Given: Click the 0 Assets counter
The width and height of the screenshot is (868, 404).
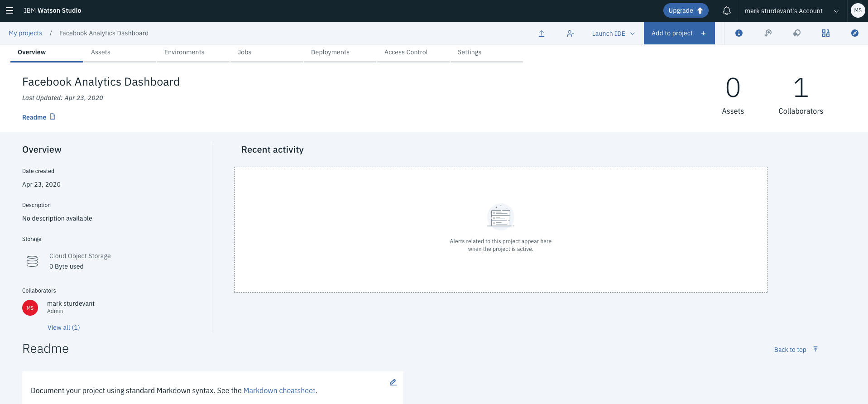Looking at the screenshot, I should click(733, 95).
